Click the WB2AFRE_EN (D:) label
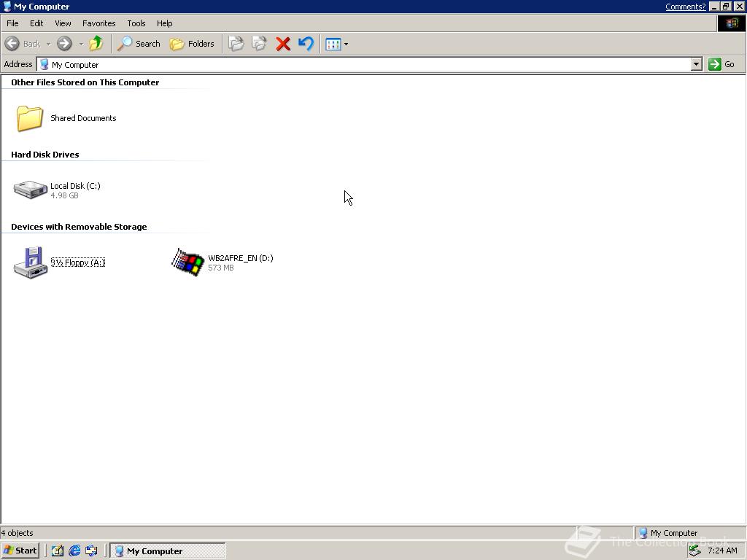 pyautogui.click(x=241, y=258)
